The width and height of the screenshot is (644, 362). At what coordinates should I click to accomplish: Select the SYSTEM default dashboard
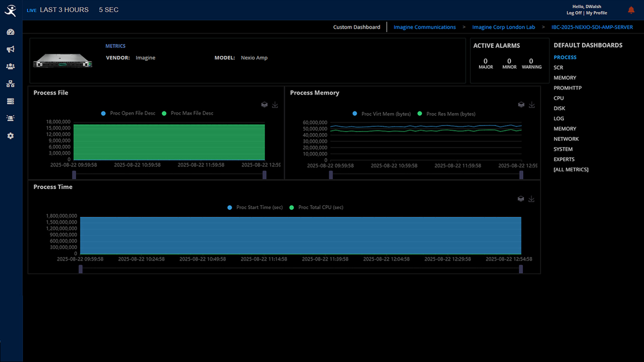click(x=563, y=149)
